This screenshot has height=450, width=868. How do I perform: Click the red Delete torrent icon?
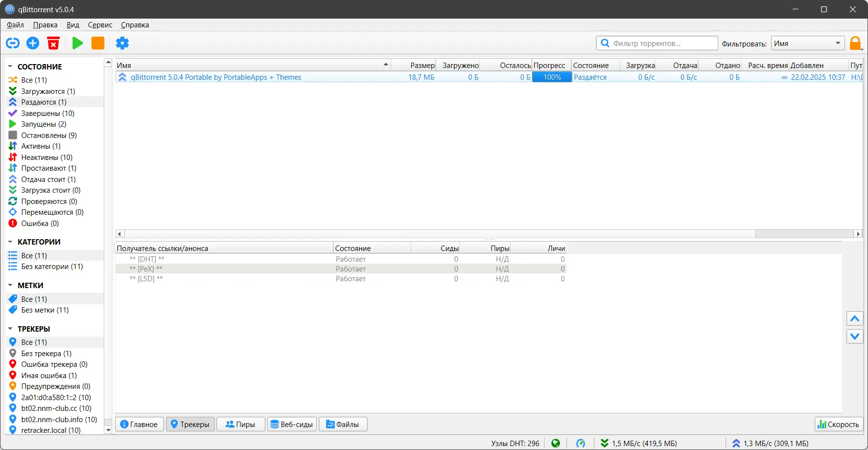[x=53, y=43]
